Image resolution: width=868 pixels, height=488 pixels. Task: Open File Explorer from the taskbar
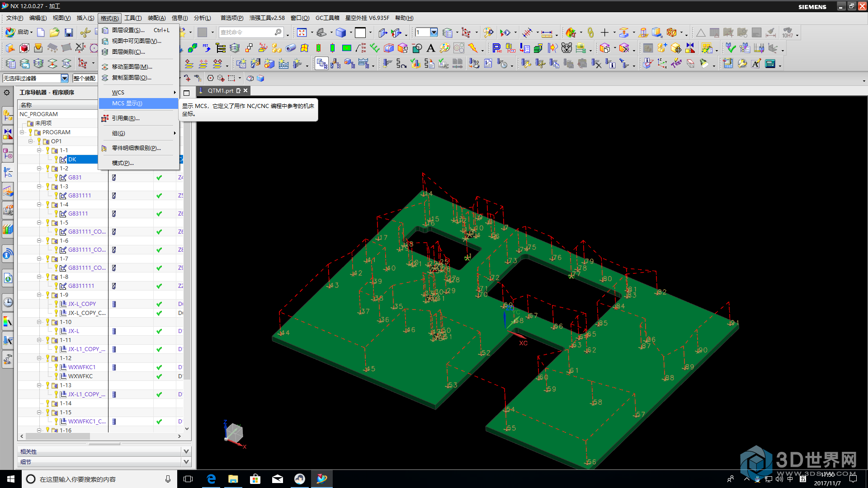click(x=233, y=479)
